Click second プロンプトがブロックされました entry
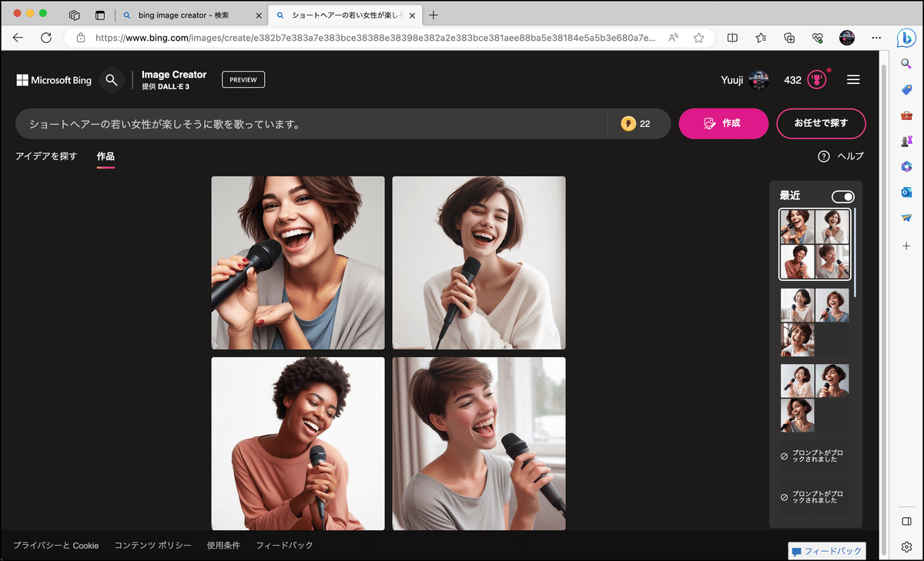924x561 pixels. pos(815,497)
